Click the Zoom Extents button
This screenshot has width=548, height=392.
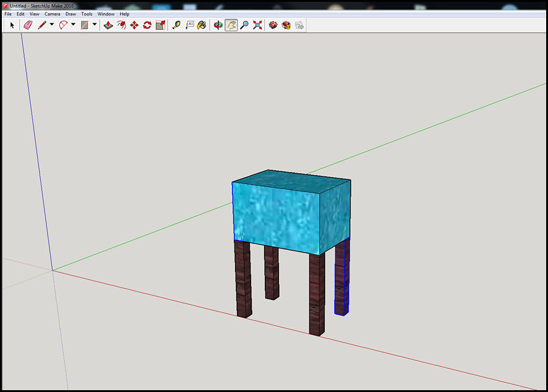(257, 25)
